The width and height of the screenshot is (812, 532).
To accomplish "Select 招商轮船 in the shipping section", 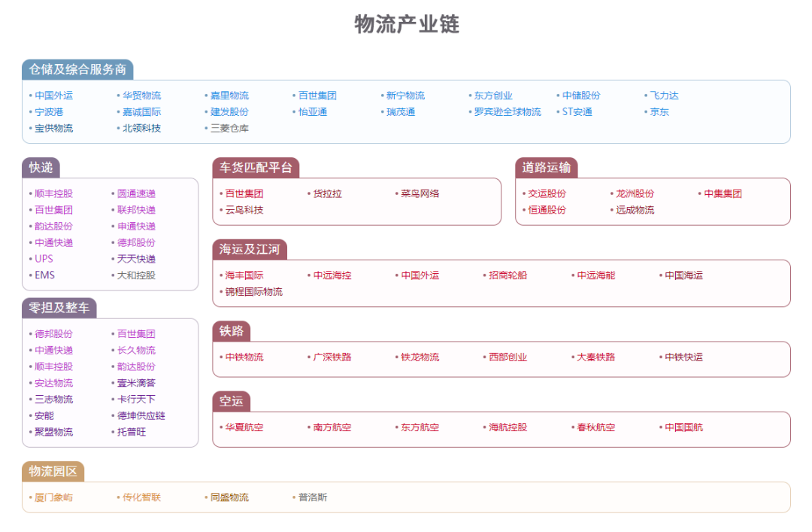I will (507, 275).
